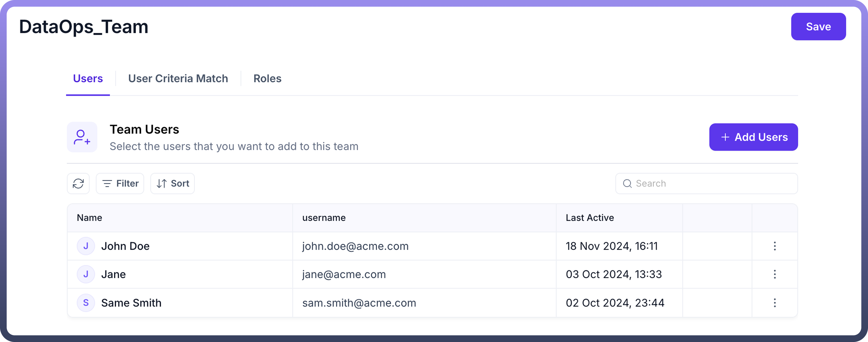Click John Doe's avatar initial
Image resolution: width=868 pixels, height=342 pixels.
pyautogui.click(x=86, y=246)
